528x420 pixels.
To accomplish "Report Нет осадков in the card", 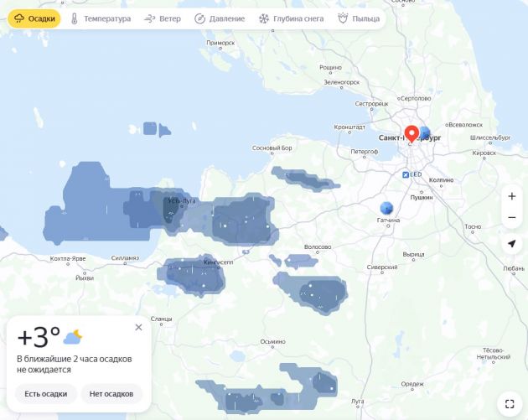I will coord(111,393).
